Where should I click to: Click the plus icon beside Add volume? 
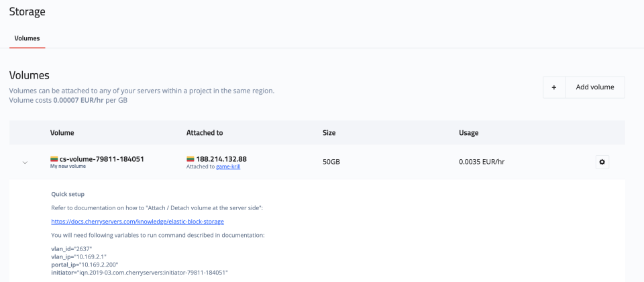click(554, 87)
